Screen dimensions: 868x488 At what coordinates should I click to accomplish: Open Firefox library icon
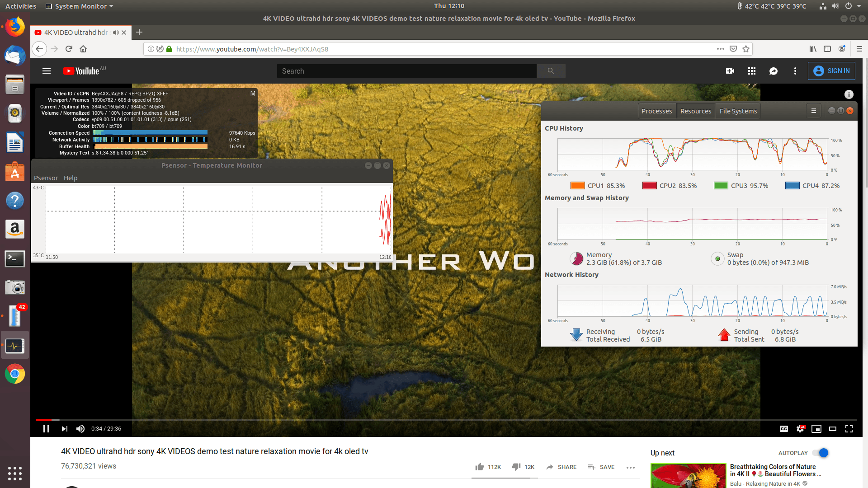[813, 49]
